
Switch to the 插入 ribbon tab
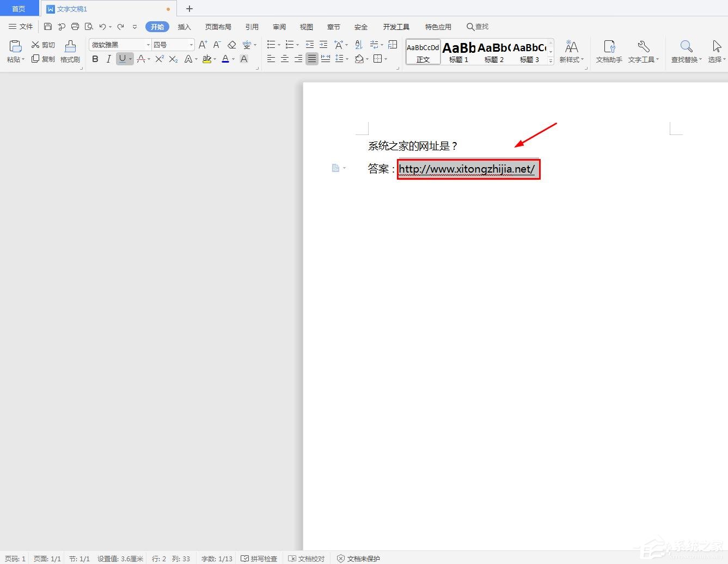pos(185,27)
